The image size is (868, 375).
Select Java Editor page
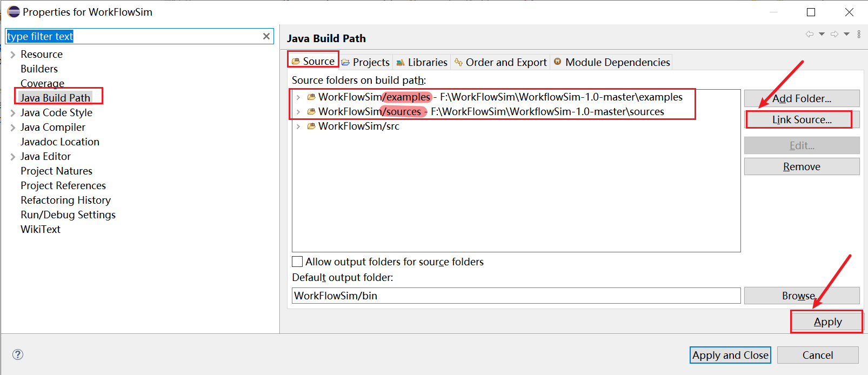(x=45, y=156)
